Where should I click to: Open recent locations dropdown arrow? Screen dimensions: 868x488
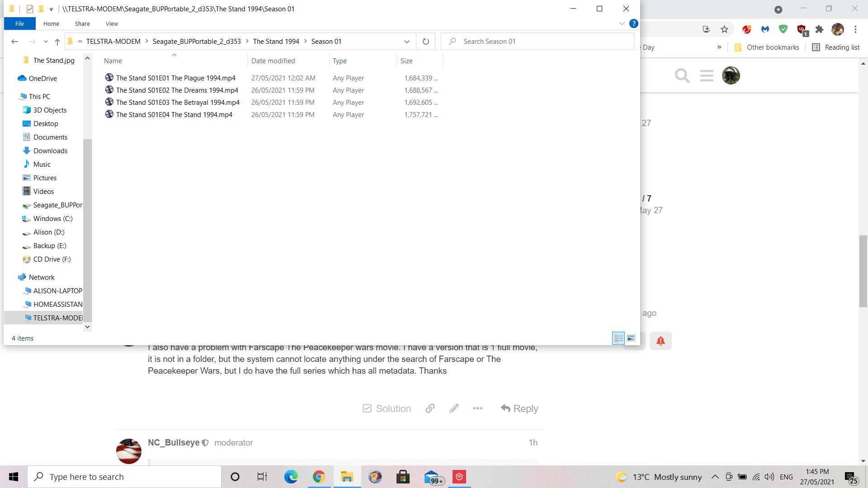pyautogui.click(x=46, y=42)
